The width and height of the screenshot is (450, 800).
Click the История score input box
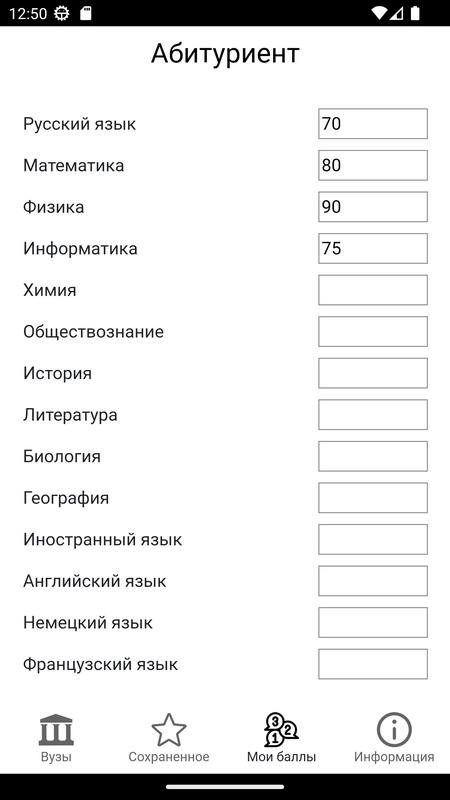pyautogui.click(x=373, y=373)
